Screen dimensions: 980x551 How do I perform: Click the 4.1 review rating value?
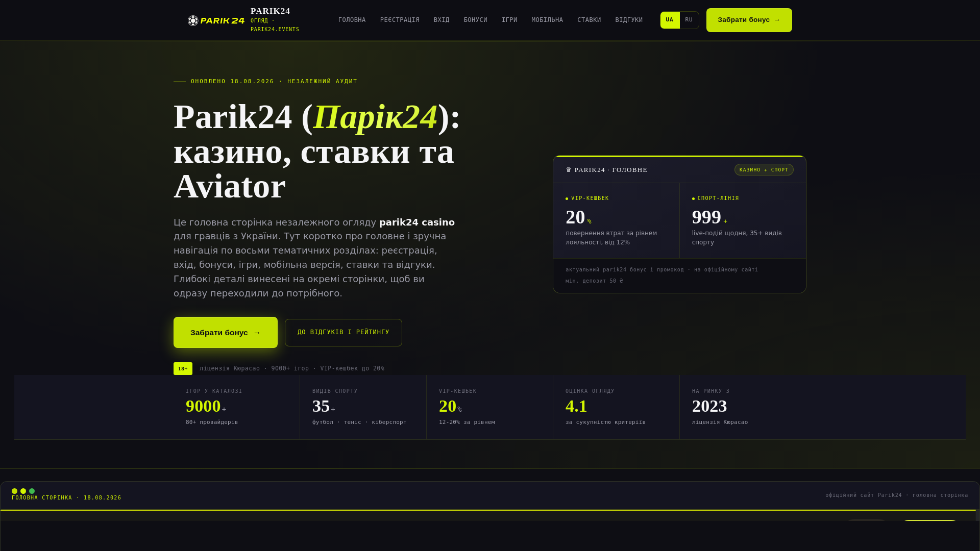[576, 406]
